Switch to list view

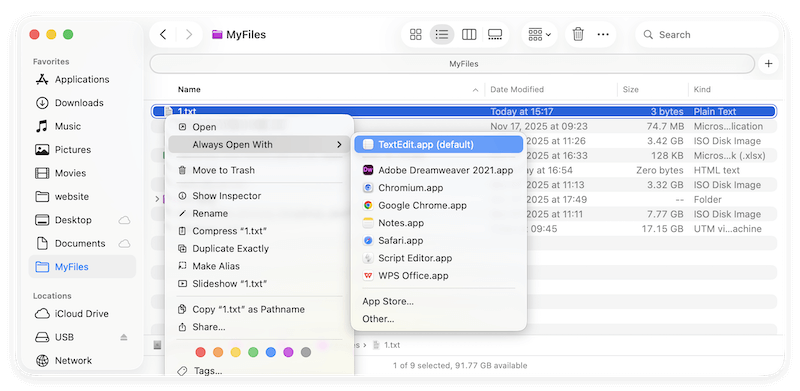coord(442,35)
